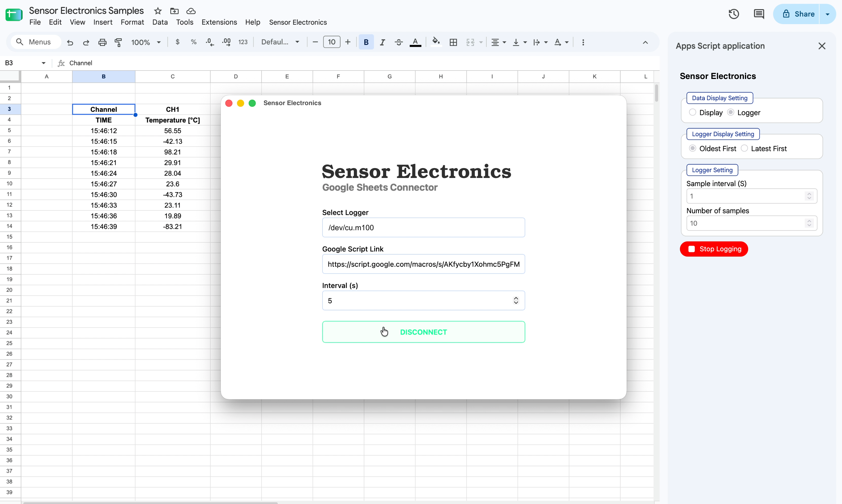This screenshot has width=842, height=504.
Task: Decrease decimal places
Action: pos(210,42)
